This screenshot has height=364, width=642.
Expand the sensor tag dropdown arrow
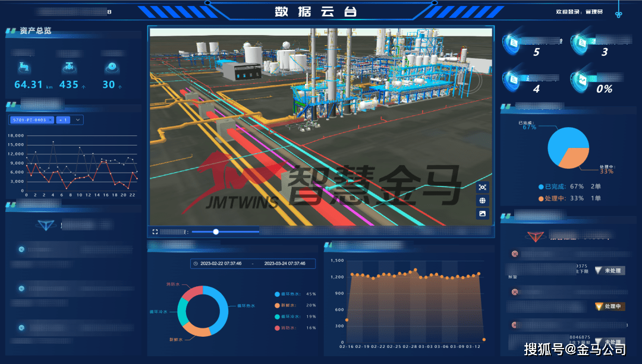coord(78,120)
